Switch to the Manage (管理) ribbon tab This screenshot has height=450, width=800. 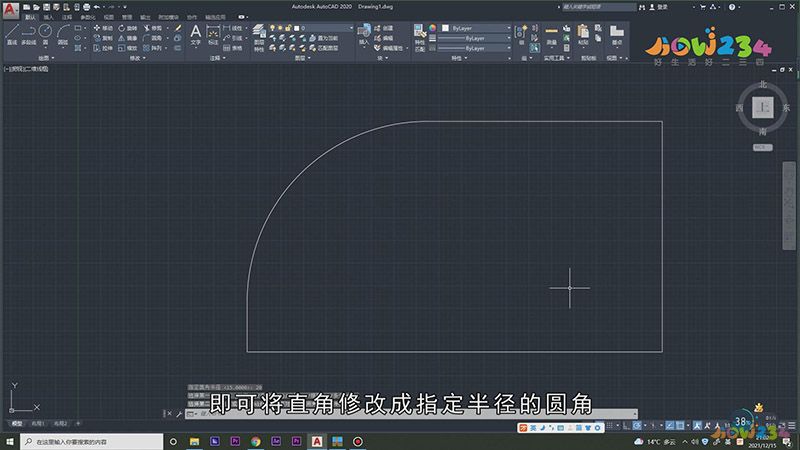pyautogui.click(x=127, y=17)
